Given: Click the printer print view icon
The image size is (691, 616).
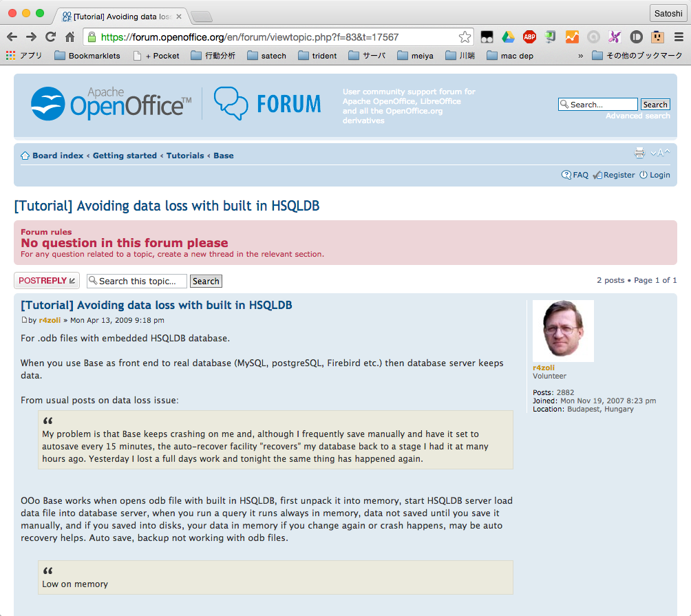Looking at the screenshot, I should click(639, 153).
